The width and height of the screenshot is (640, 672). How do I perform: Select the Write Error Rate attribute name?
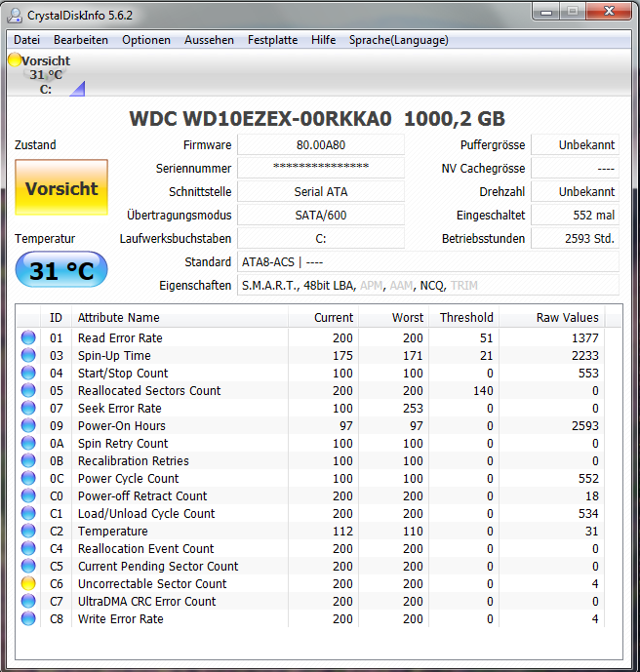click(x=120, y=619)
